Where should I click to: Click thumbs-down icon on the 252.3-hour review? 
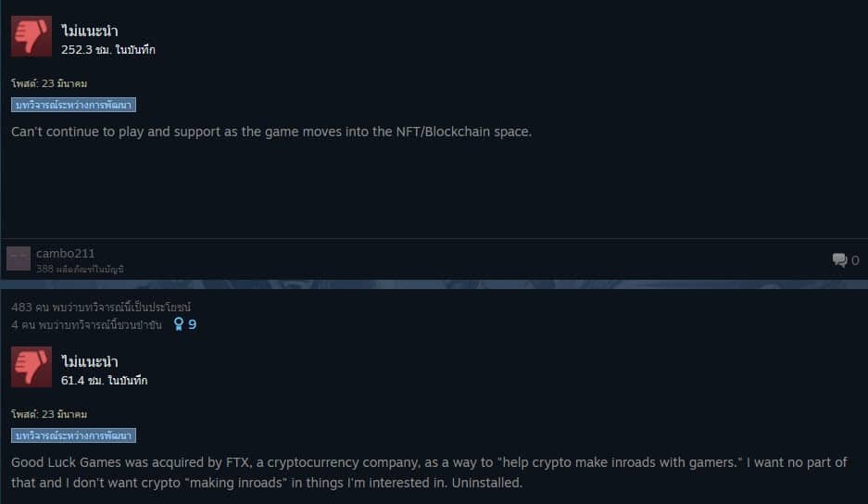(x=31, y=36)
